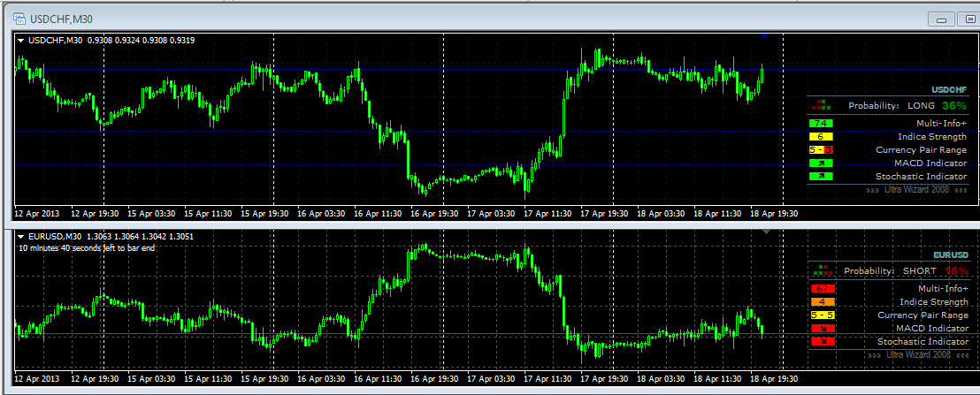Click the USDCHF probability dots icon
The image size is (980, 395).
822,105
